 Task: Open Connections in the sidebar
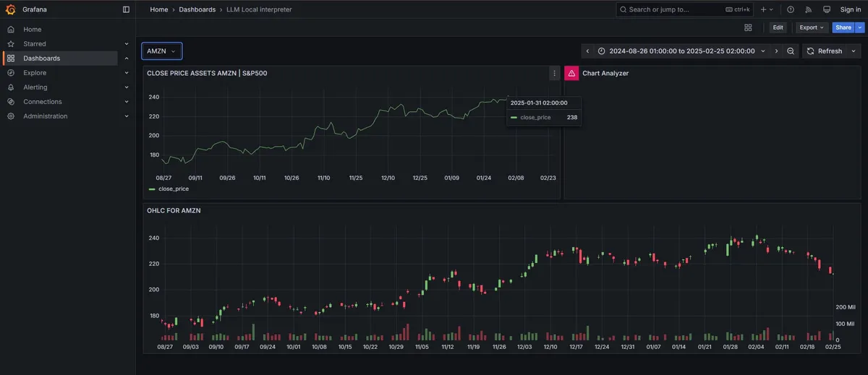click(x=42, y=102)
